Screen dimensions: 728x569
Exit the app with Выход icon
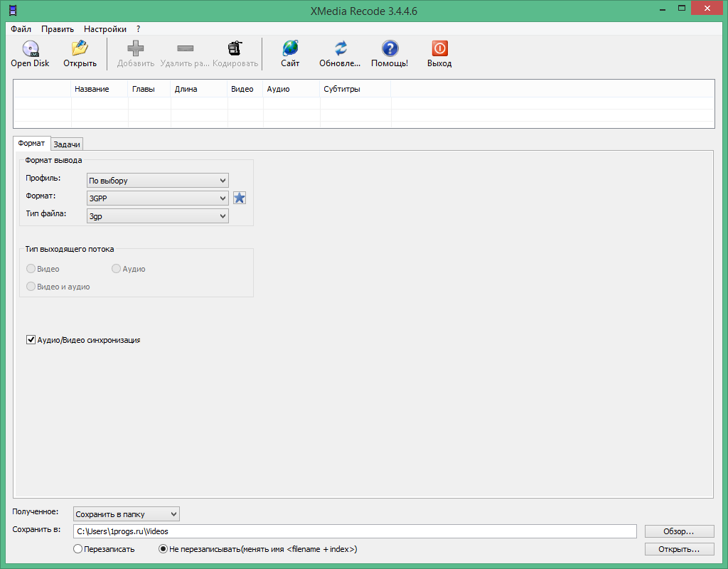point(439,50)
